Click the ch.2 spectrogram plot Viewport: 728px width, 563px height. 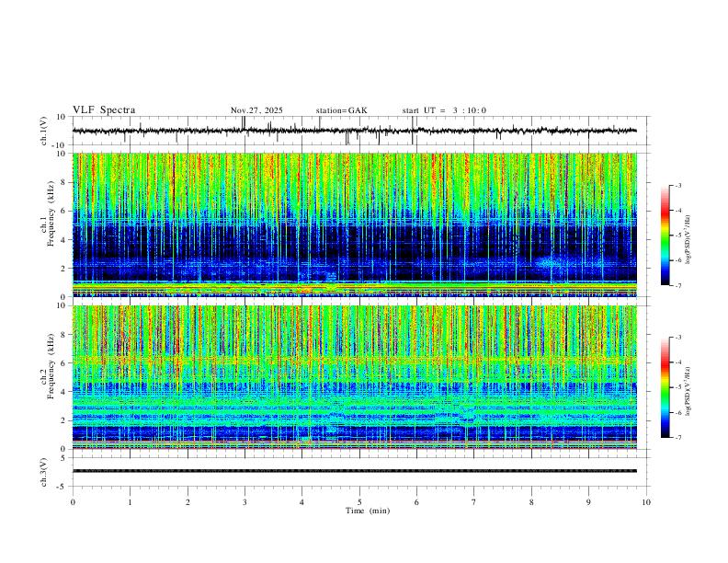click(x=355, y=377)
